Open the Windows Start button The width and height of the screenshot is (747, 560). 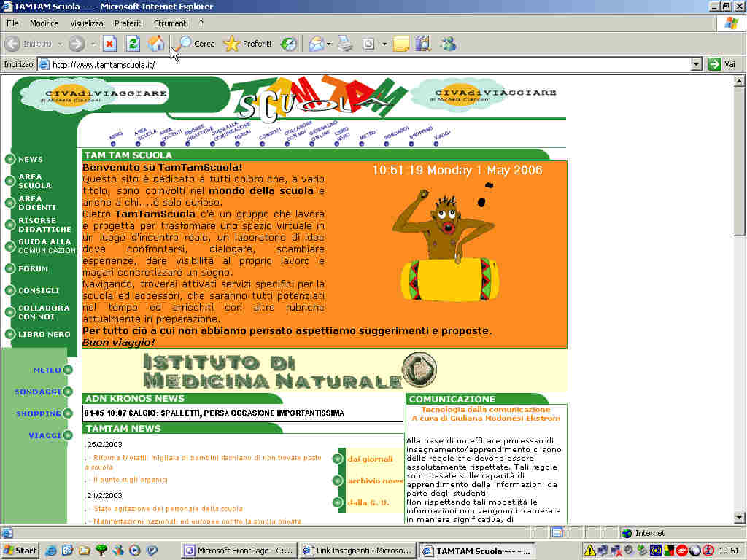[x=20, y=551]
